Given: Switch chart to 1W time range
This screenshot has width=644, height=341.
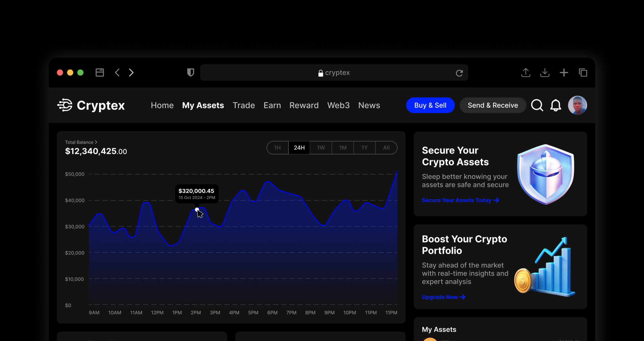Looking at the screenshot, I should (321, 147).
